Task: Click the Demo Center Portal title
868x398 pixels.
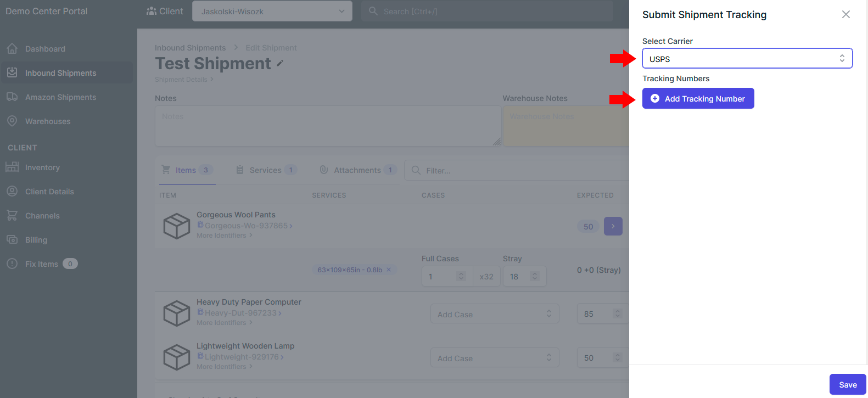Action: (x=47, y=11)
